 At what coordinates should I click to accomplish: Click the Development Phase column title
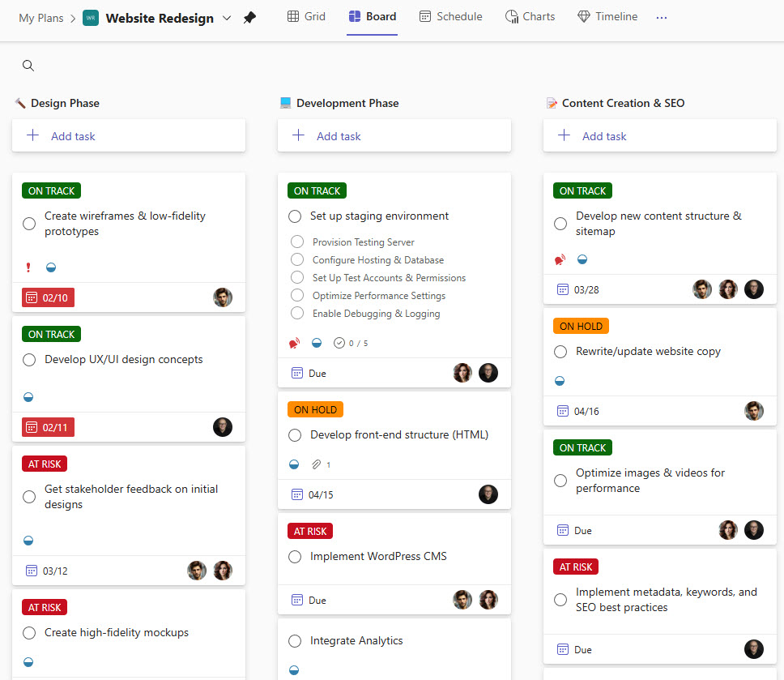coord(347,103)
